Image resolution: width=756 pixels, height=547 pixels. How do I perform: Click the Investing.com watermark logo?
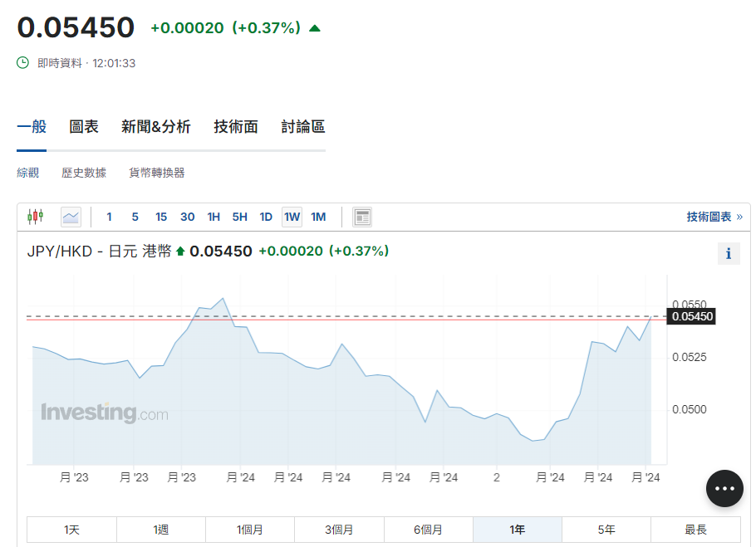(x=104, y=413)
